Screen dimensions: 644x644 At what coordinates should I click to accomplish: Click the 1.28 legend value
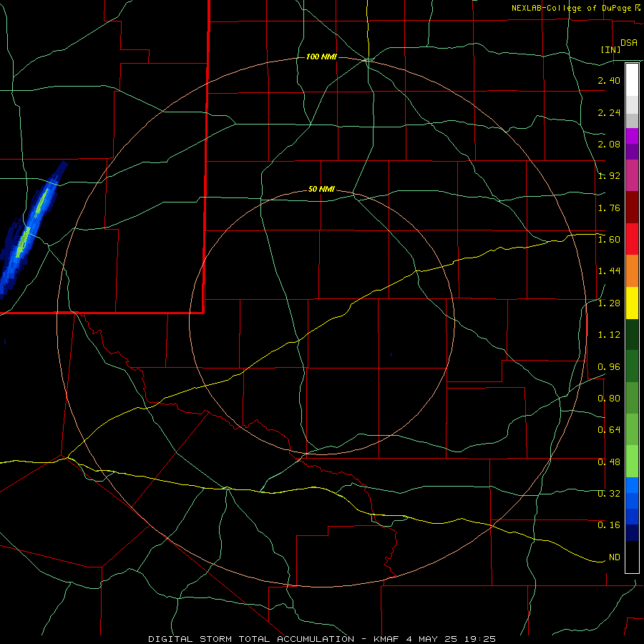coord(609,303)
